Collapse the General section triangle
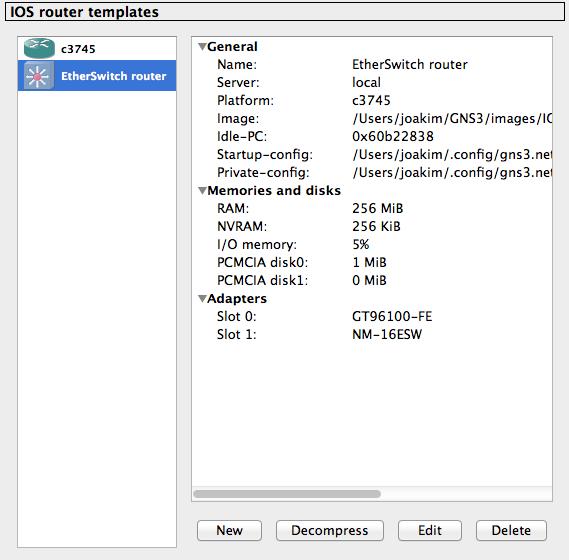Screen dimensions: 569x560 [x=202, y=46]
